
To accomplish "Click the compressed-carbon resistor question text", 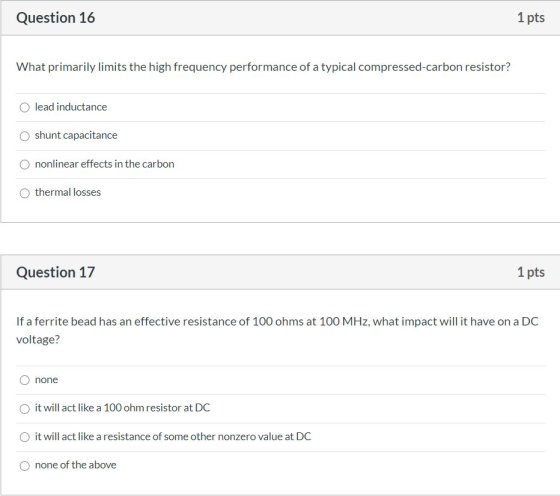I will [x=264, y=67].
